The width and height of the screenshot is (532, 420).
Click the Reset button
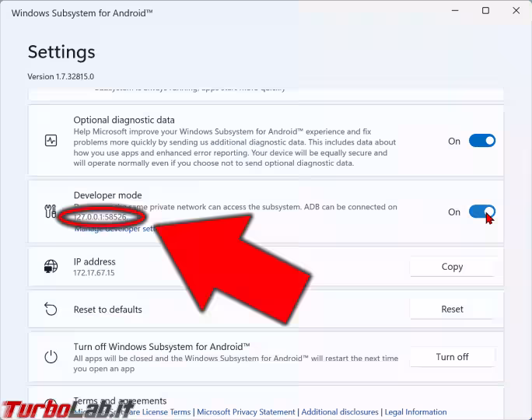coord(452,309)
